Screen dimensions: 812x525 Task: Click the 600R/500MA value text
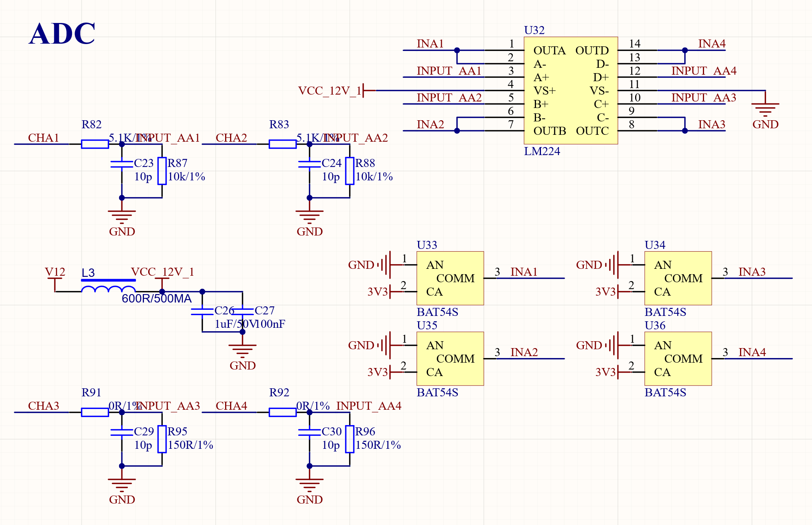tap(157, 298)
